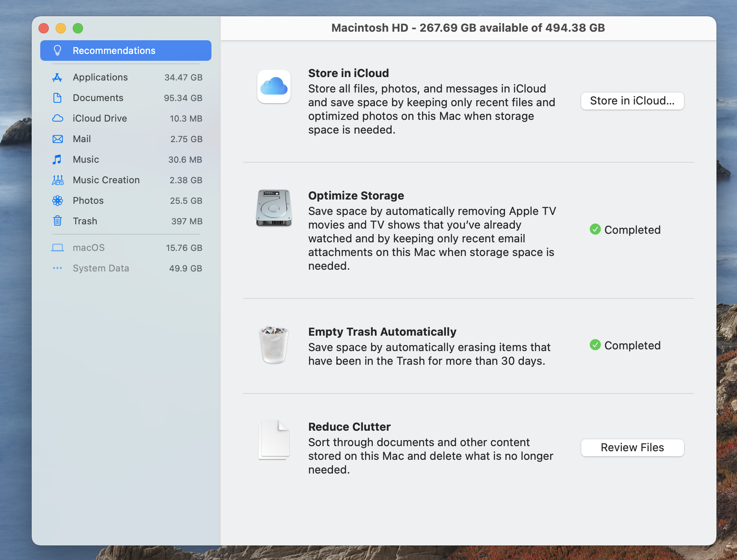Click the Empty Trash Automatically heading

[382, 332]
